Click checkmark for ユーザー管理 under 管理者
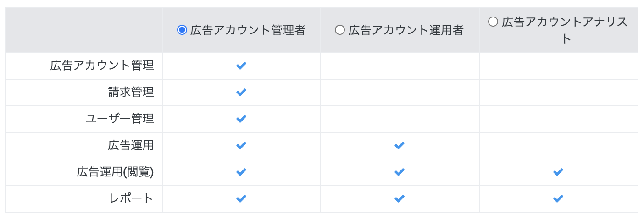The height and width of the screenshot is (220, 644). click(x=241, y=119)
